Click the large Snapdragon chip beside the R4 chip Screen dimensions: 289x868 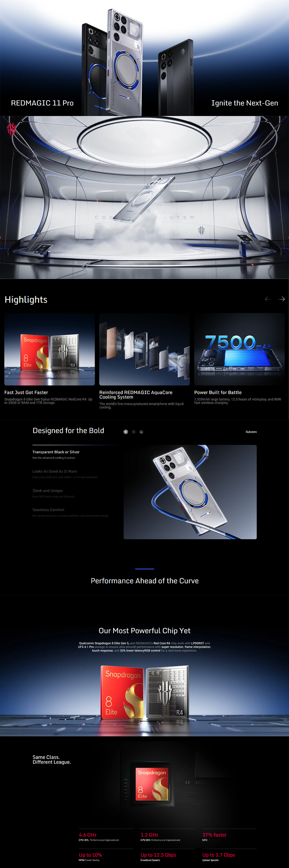tap(122, 692)
